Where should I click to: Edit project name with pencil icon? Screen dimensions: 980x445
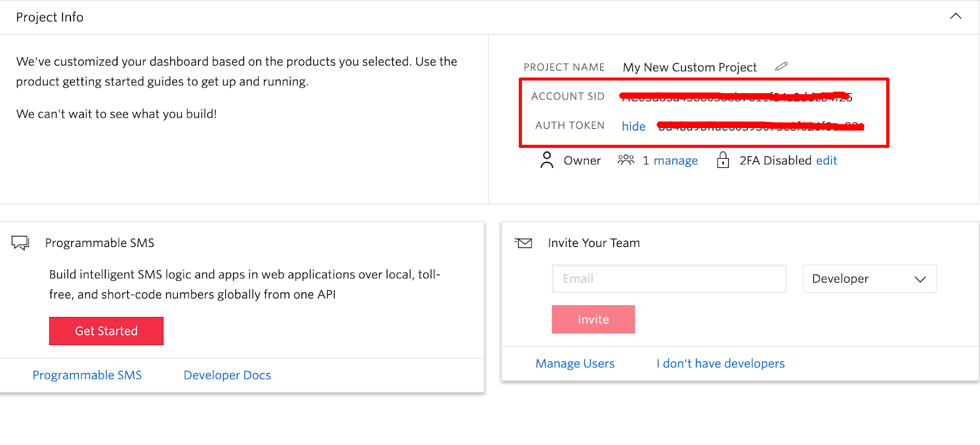tap(781, 66)
